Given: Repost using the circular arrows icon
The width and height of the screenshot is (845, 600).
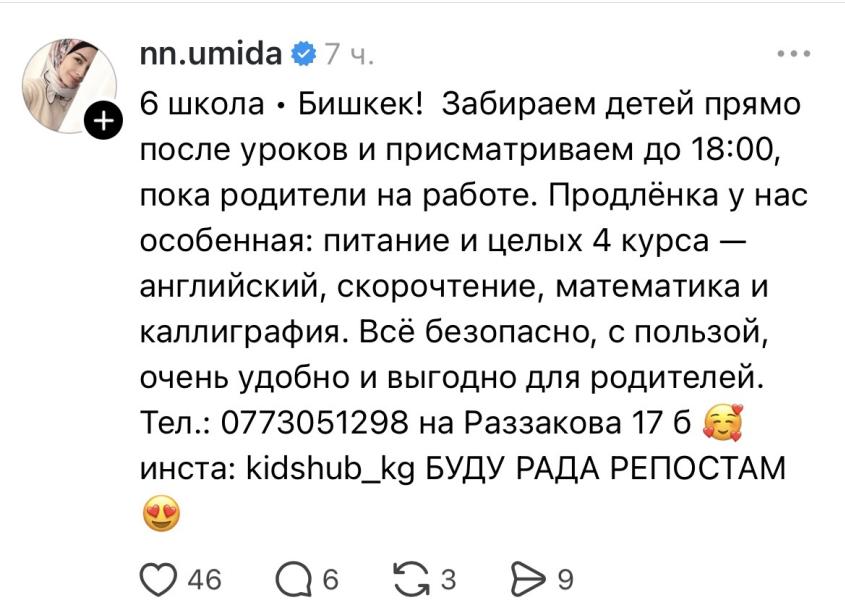Looking at the screenshot, I should (412, 578).
